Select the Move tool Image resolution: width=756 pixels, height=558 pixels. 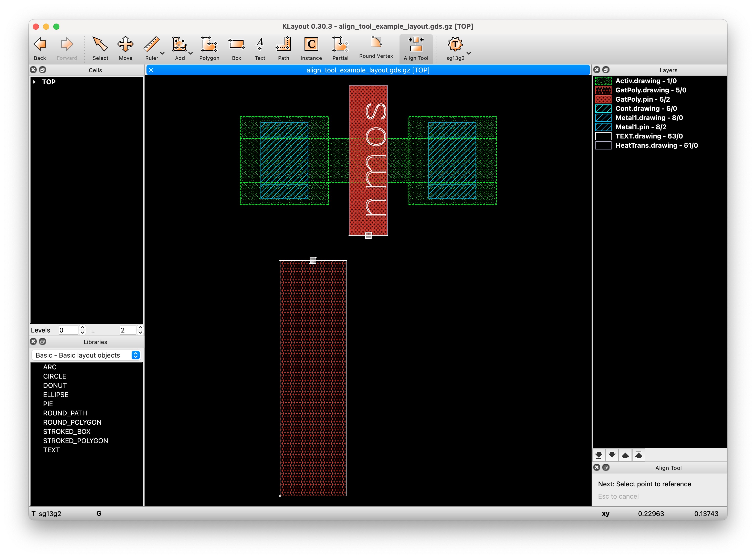125,48
